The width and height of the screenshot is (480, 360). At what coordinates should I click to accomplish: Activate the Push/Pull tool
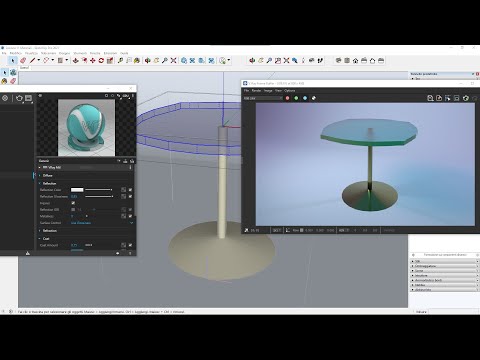[76, 61]
